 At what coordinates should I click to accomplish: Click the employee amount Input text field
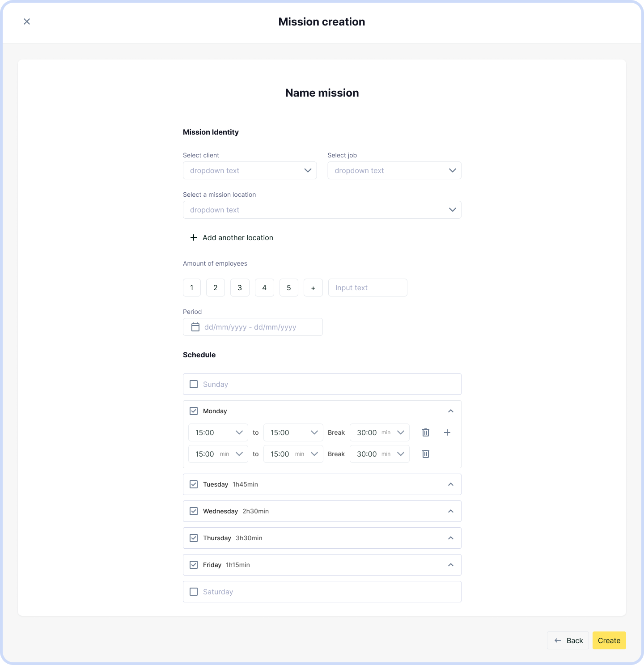[x=367, y=288]
